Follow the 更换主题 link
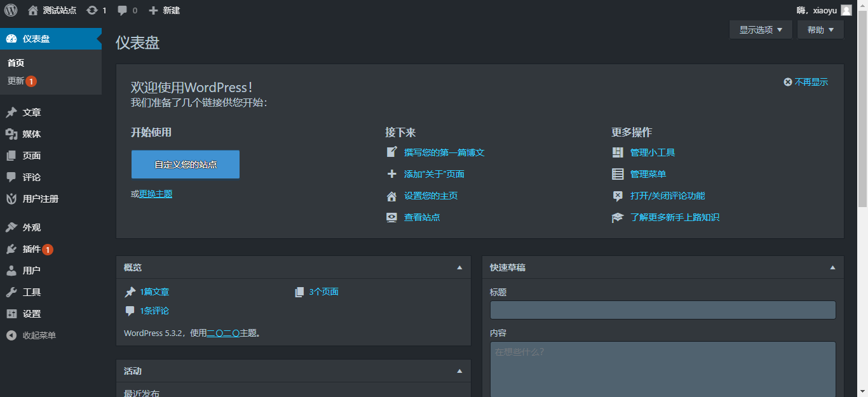 point(156,194)
